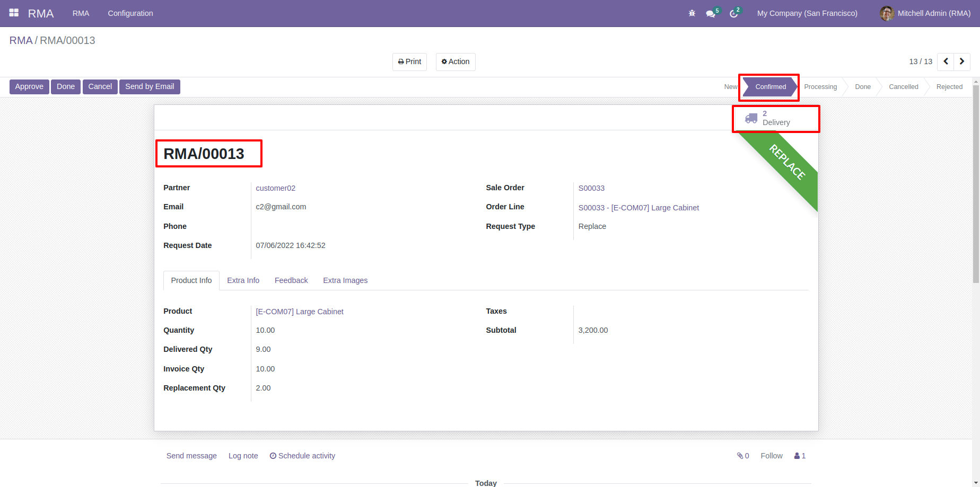Click the Delivered Qty value 9.00
This screenshot has height=487, width=980.
263,349
